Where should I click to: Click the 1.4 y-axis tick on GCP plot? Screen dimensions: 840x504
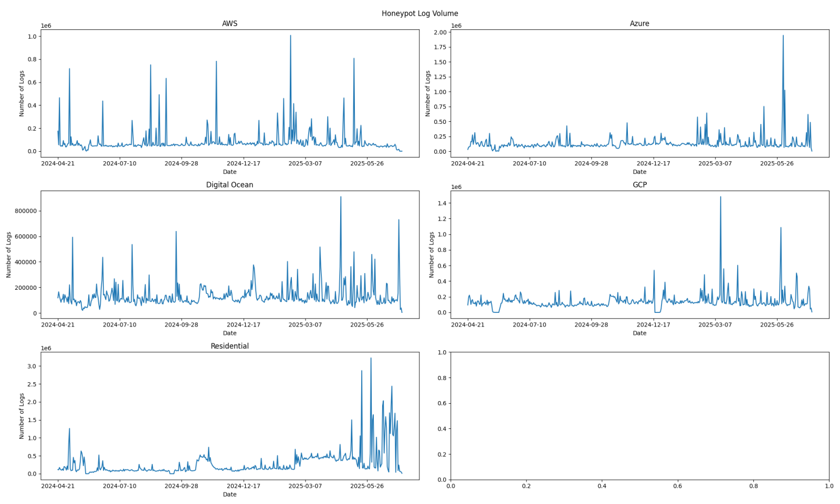pyautogui.click(x=442, y=203)
